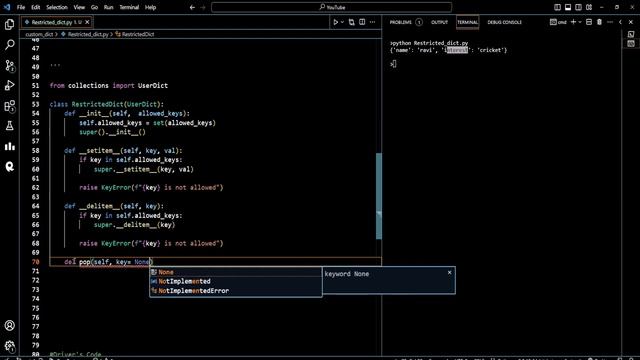Image resolution: width=640 pixels, height=360 pixels.
Task: Open the Search view in activity bar
Action: click(9, 44)
